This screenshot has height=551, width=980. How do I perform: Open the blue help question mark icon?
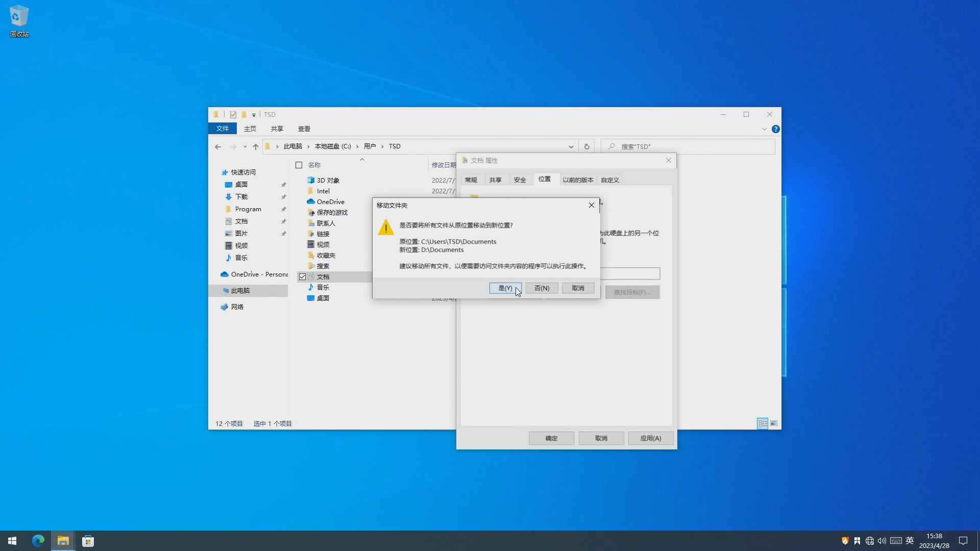pos(775,129)
